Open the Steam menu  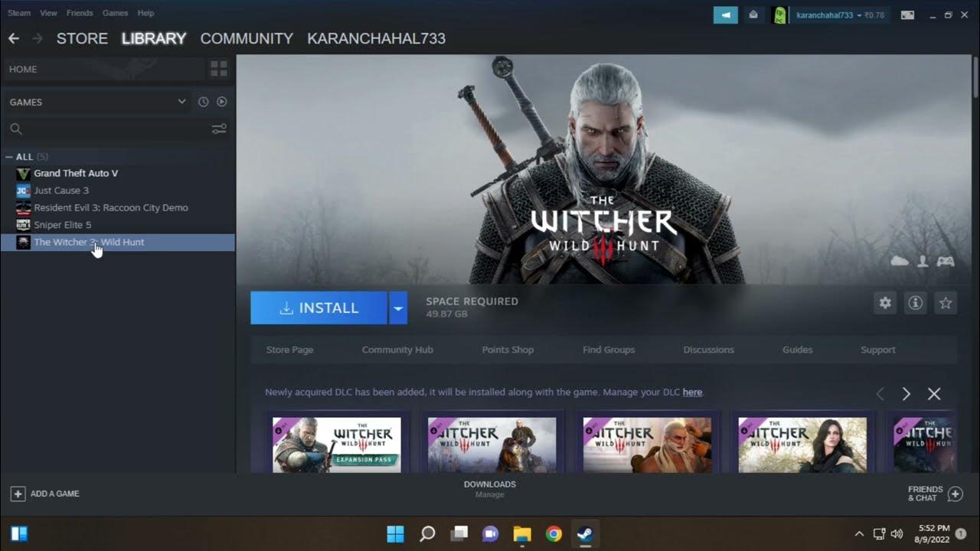pos(19,13)
